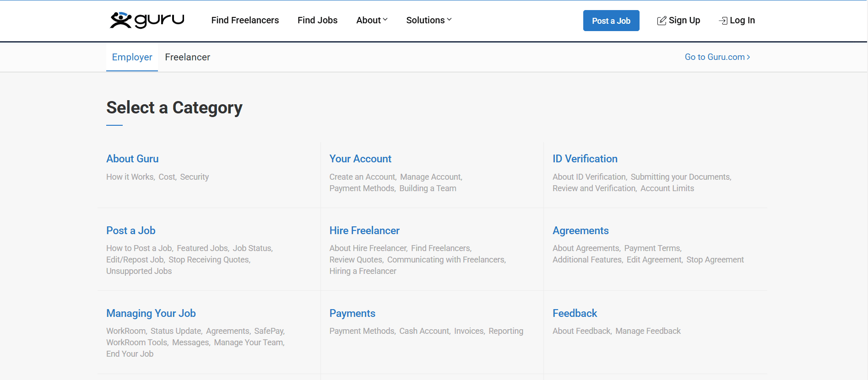Follow the Go to Guru.com link
The image size is (868, 380).
[x=717, y=57]
